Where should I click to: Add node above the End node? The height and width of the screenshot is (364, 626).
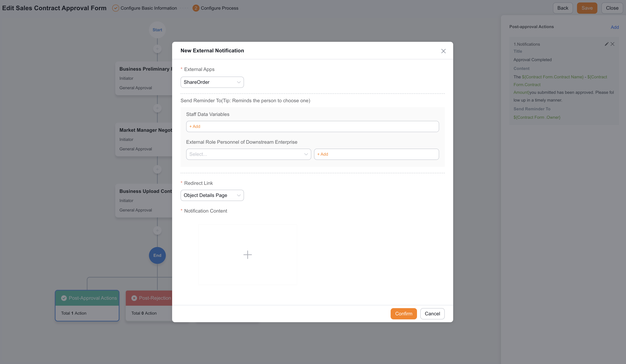[x=157, y=230]
